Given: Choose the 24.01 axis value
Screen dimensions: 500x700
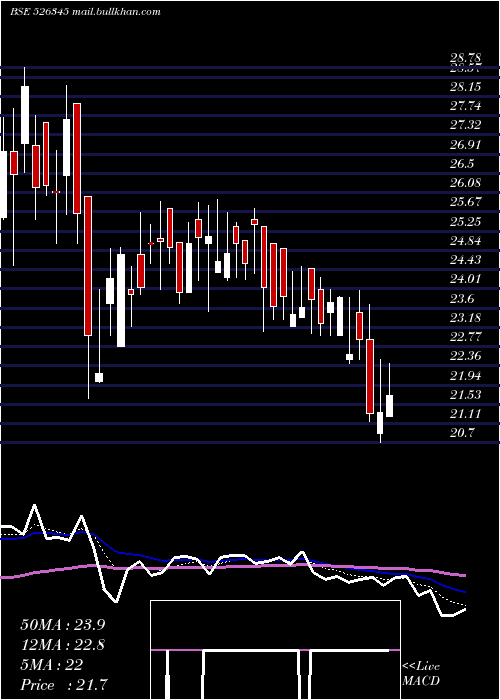Looking at the screenshot, I should (x=466, y=279).
